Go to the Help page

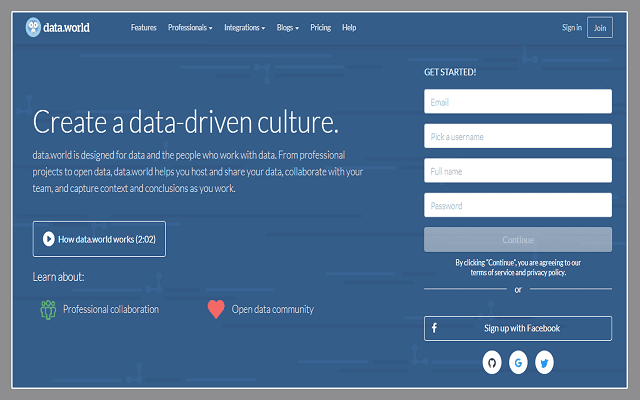pos(349,28)
